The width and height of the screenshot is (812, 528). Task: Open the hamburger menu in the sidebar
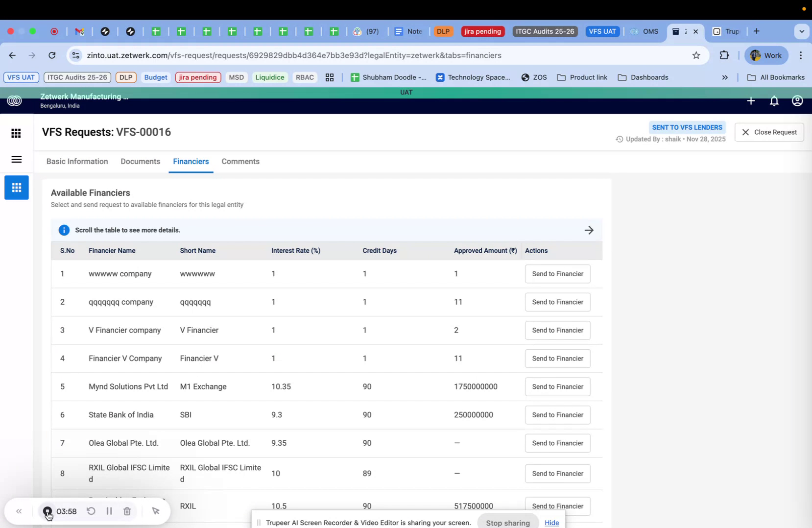tap(16, 159)
